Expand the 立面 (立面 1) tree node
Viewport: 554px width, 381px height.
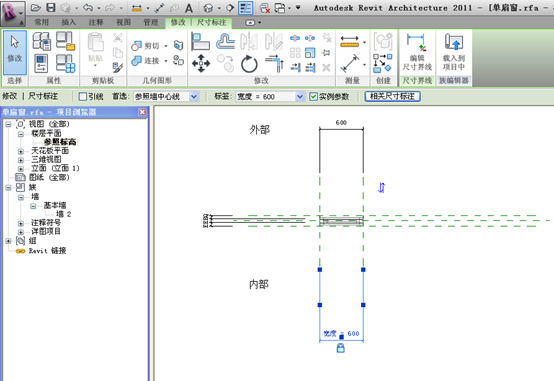tap(21, 169)
